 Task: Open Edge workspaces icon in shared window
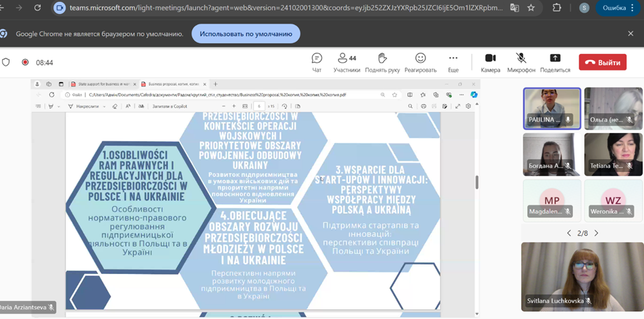[x=49, y=84]
